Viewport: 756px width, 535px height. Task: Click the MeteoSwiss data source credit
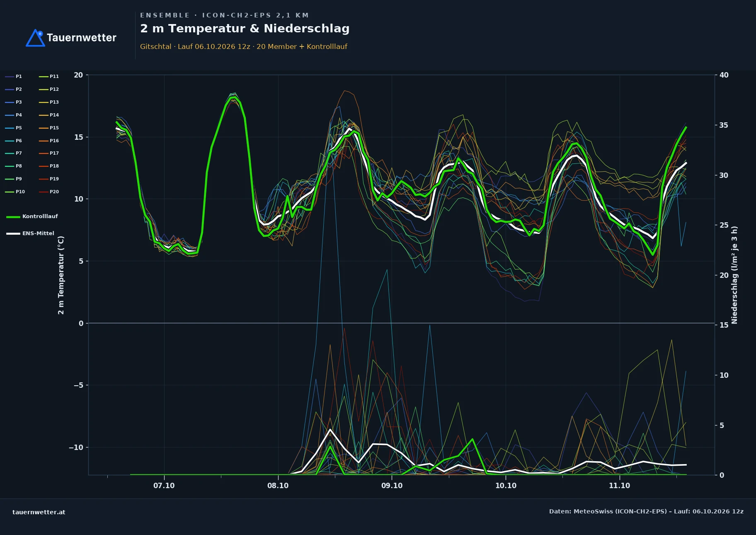(646, 511)
